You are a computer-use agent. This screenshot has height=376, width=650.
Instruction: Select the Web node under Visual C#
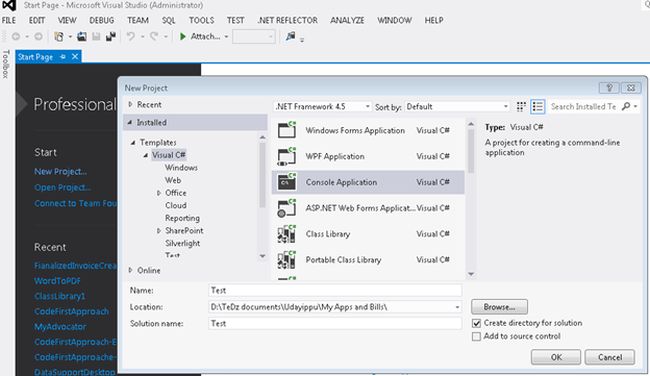point(173,180)
